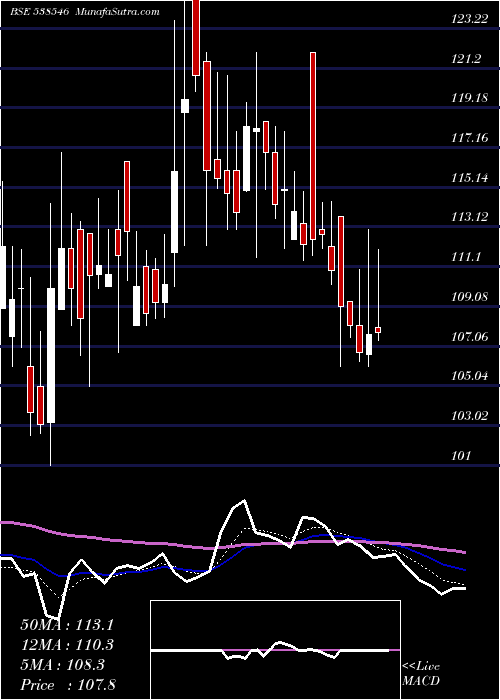
Task: Click inside the MACD inset chart
Action: point(275,650)
